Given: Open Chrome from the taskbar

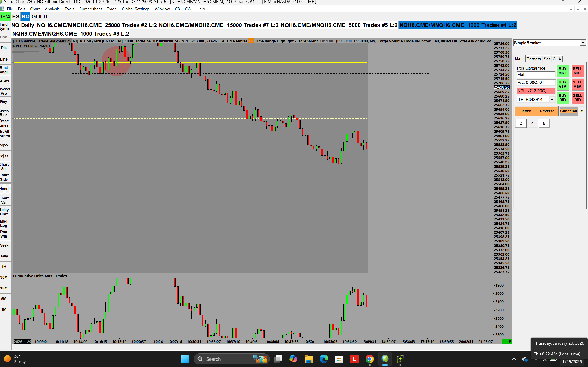Looking at the screenshot, I should (x=369, y=359).
